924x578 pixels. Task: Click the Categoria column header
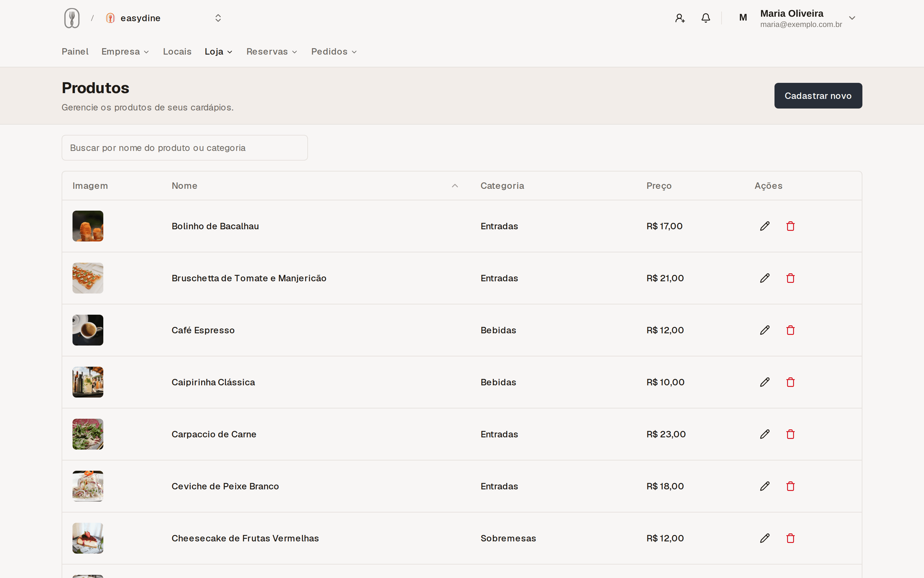click(502, 186)
